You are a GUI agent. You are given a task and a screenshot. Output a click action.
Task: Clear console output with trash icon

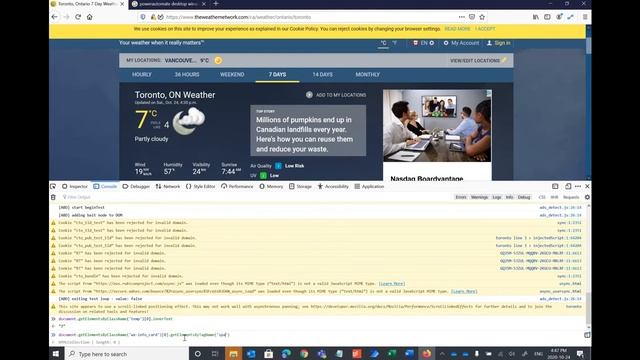53,197
